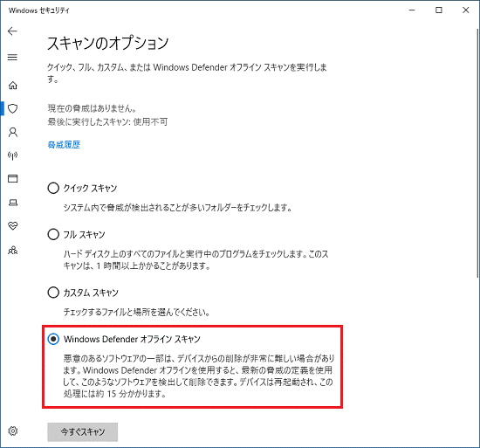Click the 現在の脅威はありません text
Screen dimensions: 480x448
click(x=92, y=108)
